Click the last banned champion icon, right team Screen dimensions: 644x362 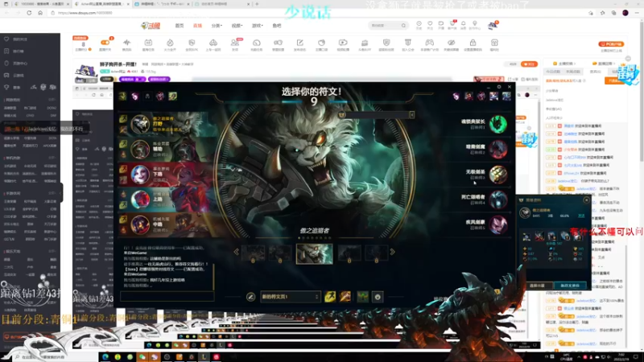[506, 96]
